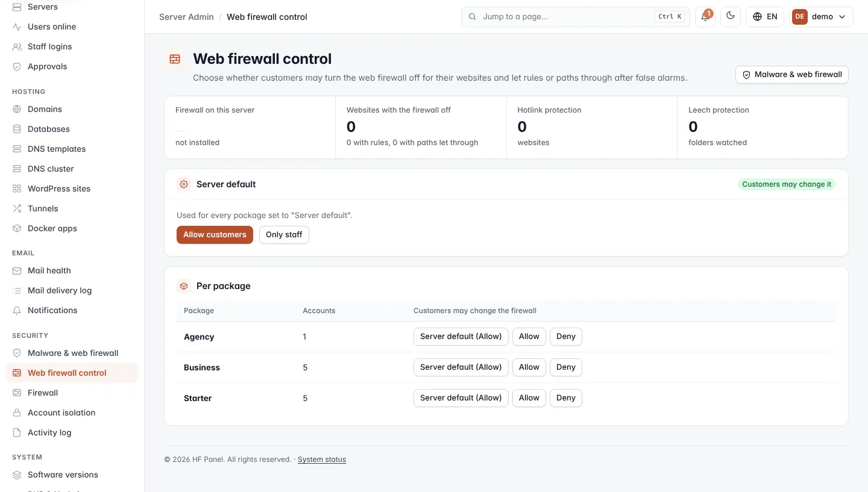Open Domains page in sidebar
Viewport: 868px width, 492px height.
[72, 109]
